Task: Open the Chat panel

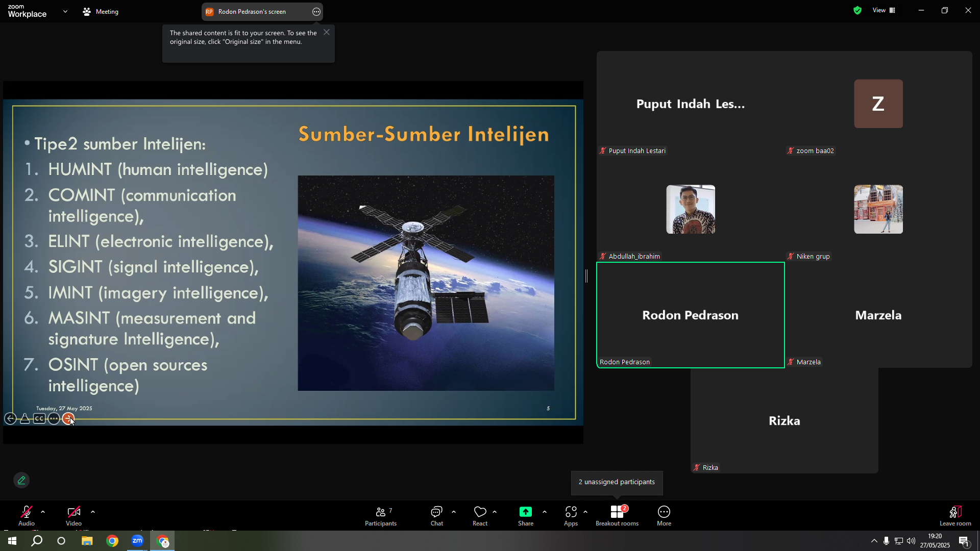Action: [x=437, y=515]
